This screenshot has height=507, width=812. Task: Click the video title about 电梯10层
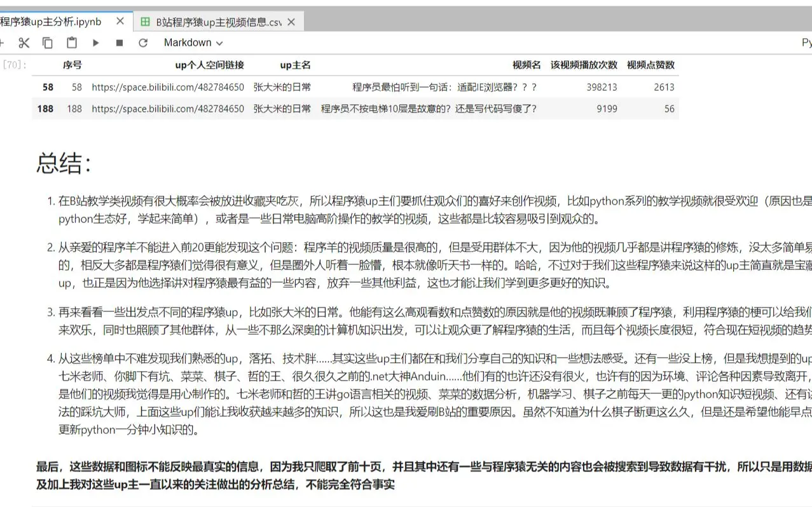pos(429,109)
